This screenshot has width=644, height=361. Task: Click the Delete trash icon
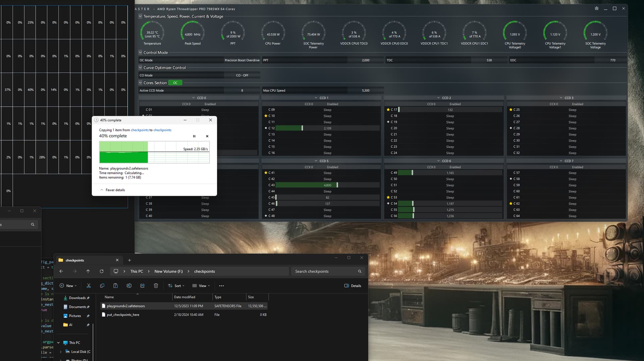coord(156,286)
